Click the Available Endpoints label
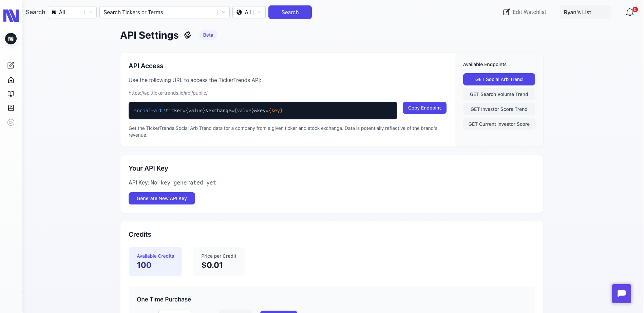 point(485,64)
